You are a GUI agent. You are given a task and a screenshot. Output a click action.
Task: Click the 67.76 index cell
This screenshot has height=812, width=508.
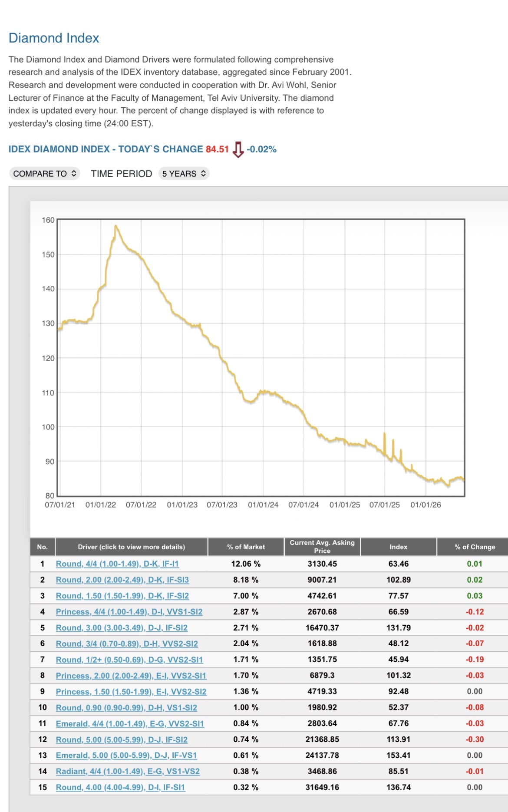point(399,724)
